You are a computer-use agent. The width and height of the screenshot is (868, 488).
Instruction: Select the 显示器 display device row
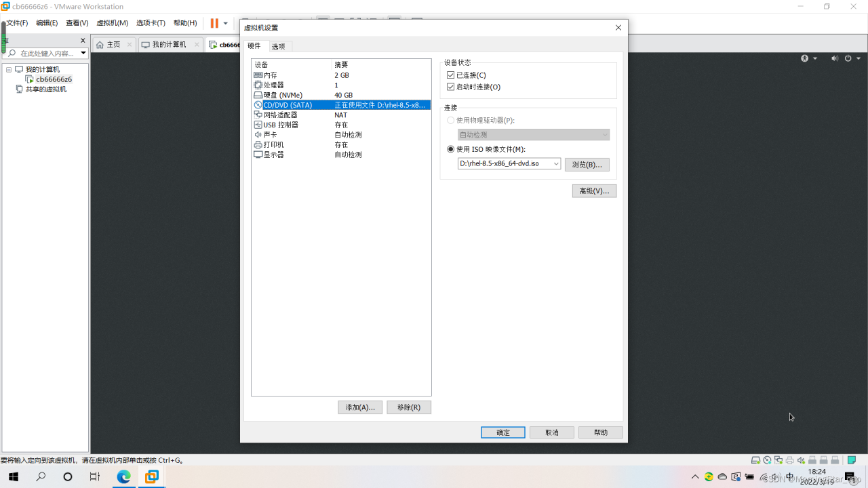coord(341,155)
